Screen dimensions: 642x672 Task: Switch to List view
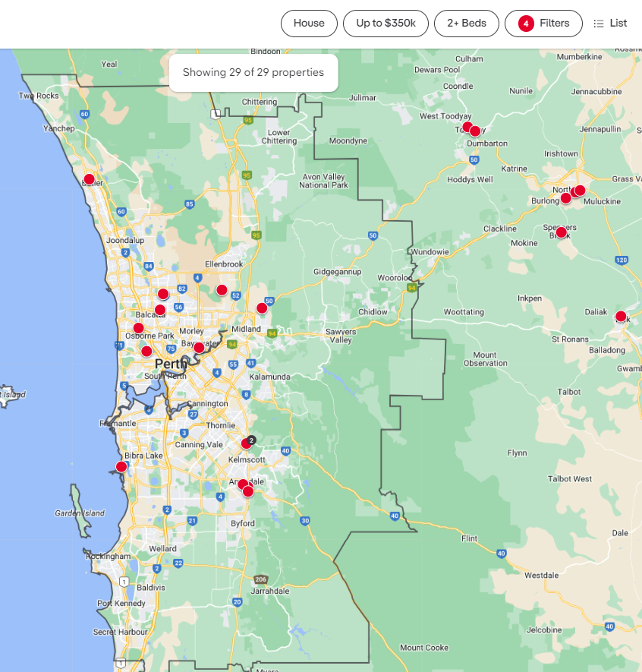(x=610, y=24)
